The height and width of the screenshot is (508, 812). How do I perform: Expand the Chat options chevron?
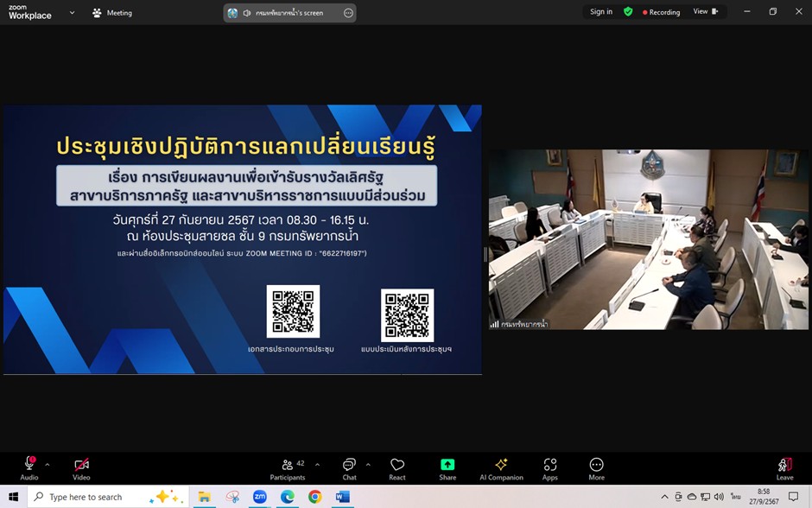[368, 464]
